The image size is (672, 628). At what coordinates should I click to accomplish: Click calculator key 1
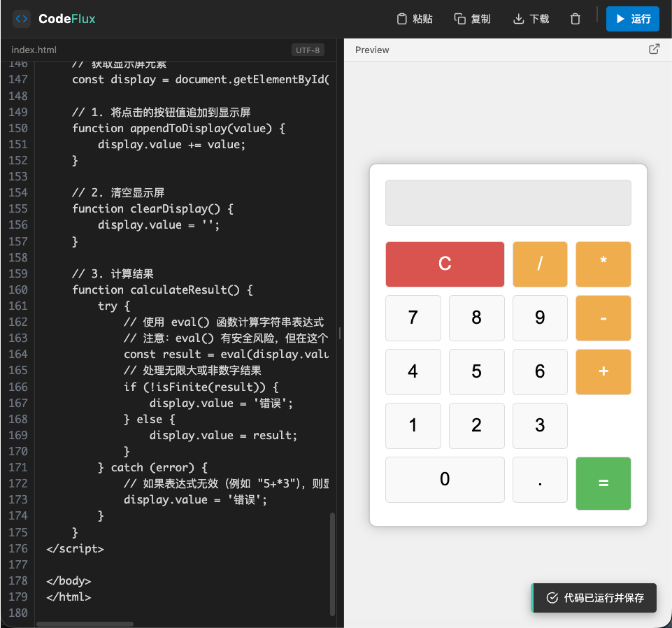[413, 426]
